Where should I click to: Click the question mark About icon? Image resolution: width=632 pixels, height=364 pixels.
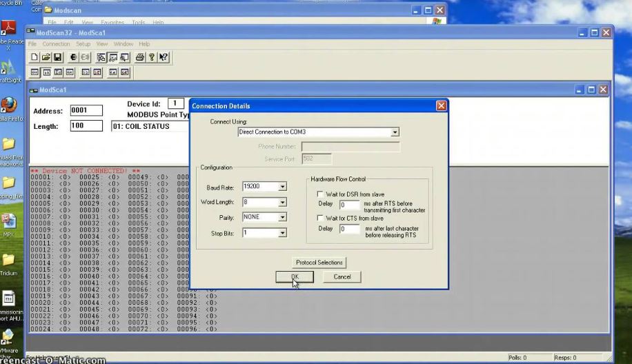[x=151, y=57]
